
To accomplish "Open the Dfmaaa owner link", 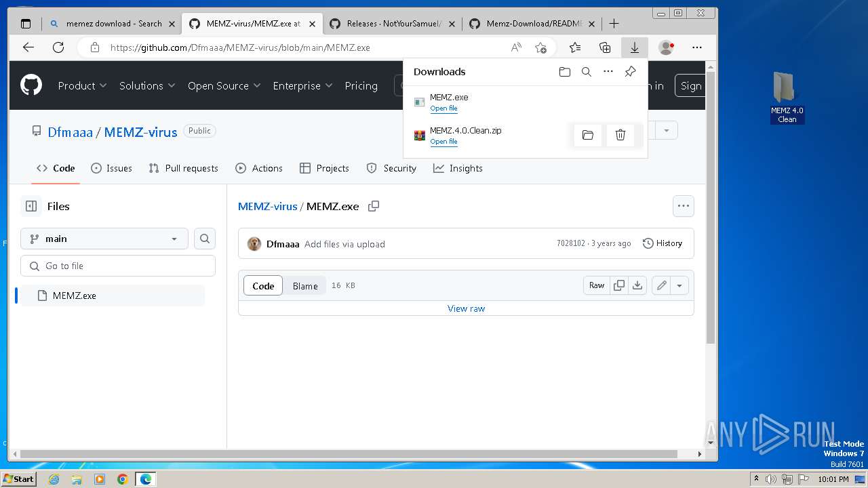I will coord(70,132).
